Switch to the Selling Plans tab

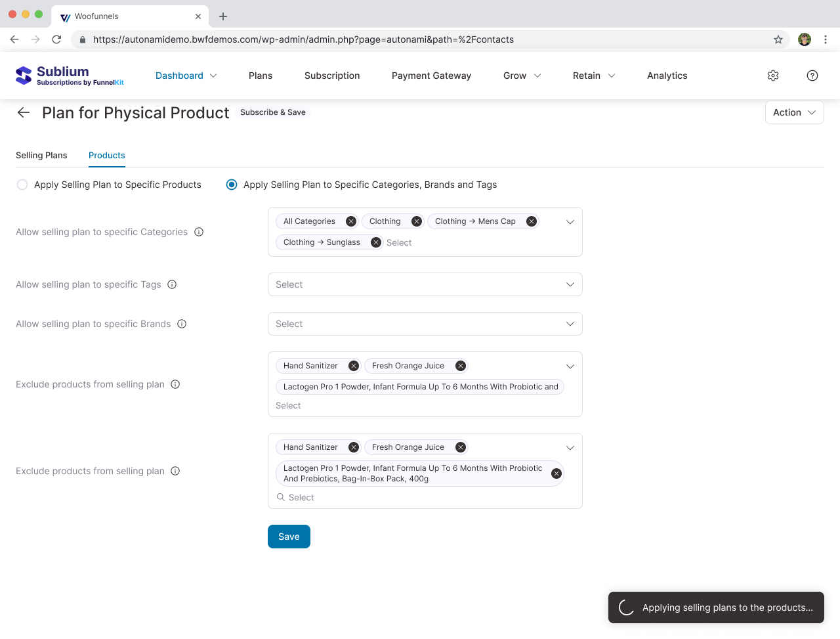coord(41,156)
